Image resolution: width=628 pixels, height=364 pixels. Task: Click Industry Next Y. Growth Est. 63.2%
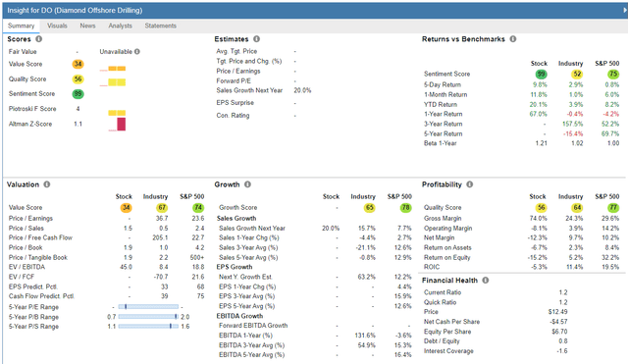(366, 277)
